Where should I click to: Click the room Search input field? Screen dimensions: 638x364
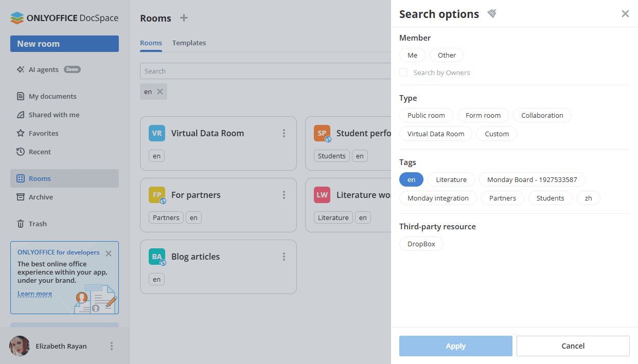tap(265, 71)
